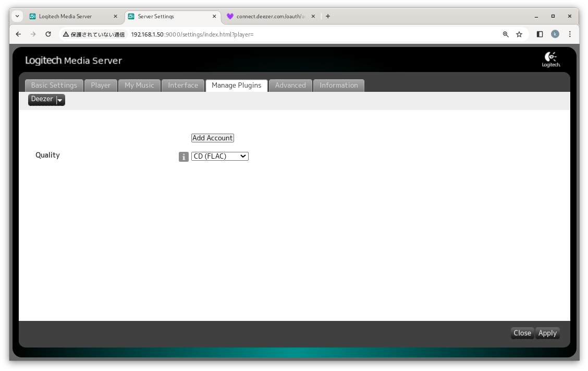Image resolution: width=588 pixels, height=371 pixels.
Task: Go to the Advanced tab
Action: (x=290, y=85)
